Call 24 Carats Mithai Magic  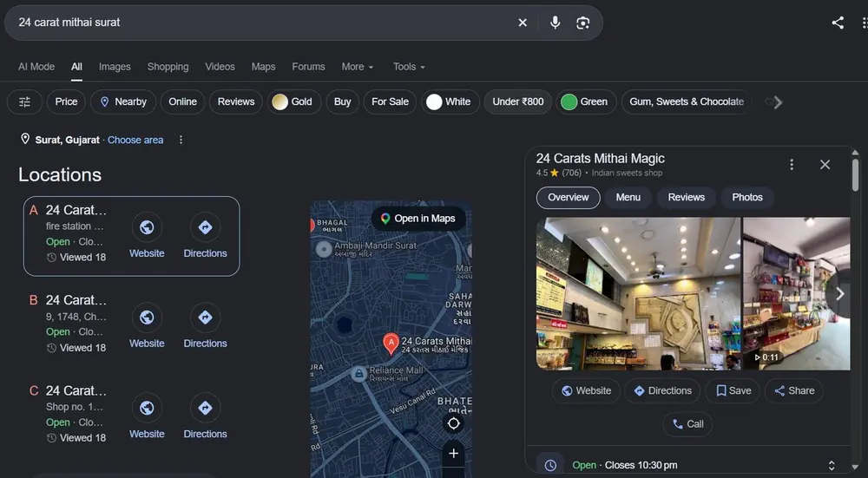[687, 424]
